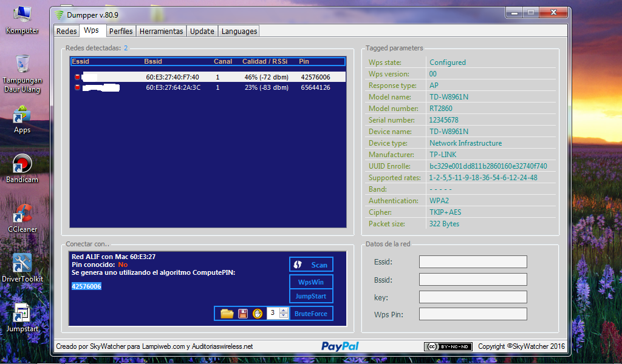This screenshot has width=622, height=364.
Task: Launch the DriverToolkit desktop shortcut
Action: pyautogui.click(x=22, y=269)
